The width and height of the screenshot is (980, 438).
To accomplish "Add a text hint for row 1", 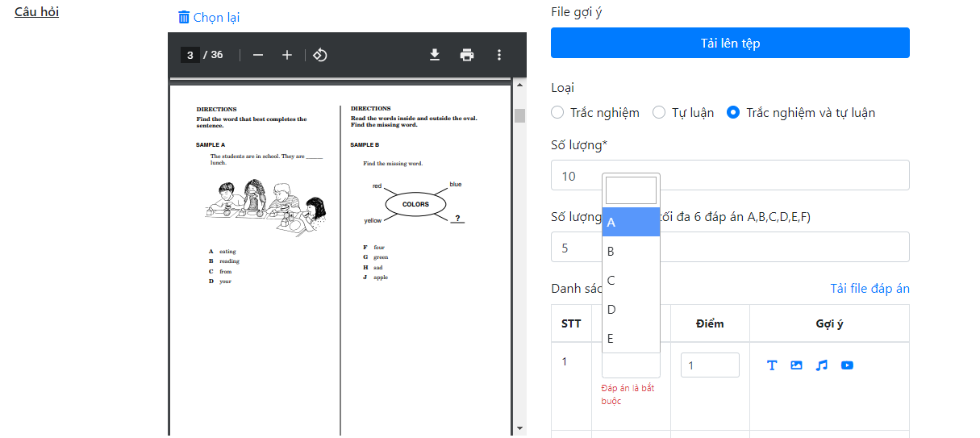I will click(772, 365).
